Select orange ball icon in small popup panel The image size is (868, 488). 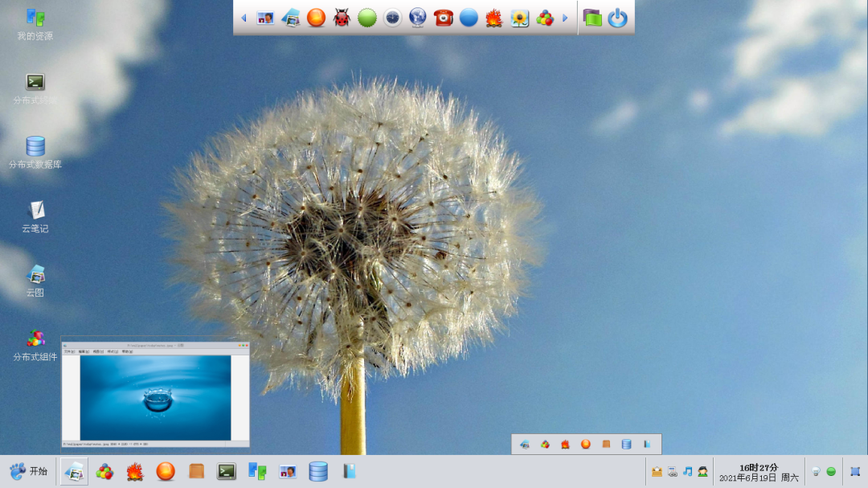click(x=586, y=445)
